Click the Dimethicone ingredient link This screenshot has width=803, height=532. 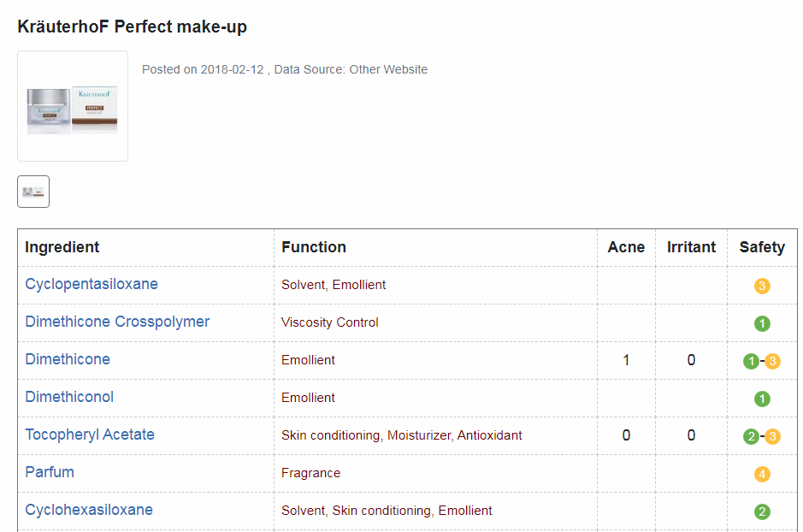[68, 359]
